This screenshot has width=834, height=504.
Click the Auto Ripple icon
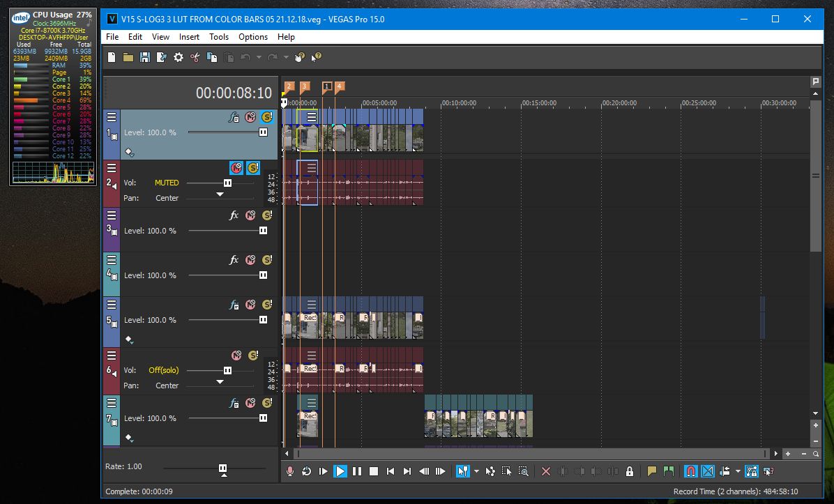pos(725,471)
